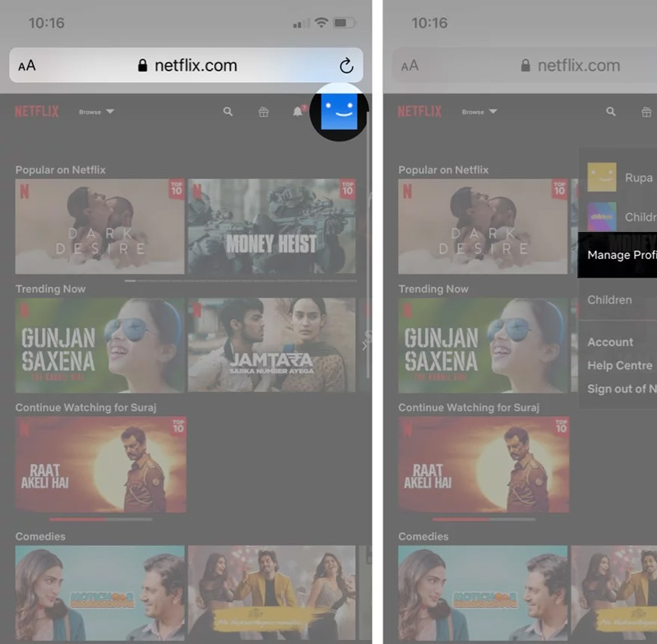Open Motichoor comedy thumbnail in right screenshot

click(483, 592)
